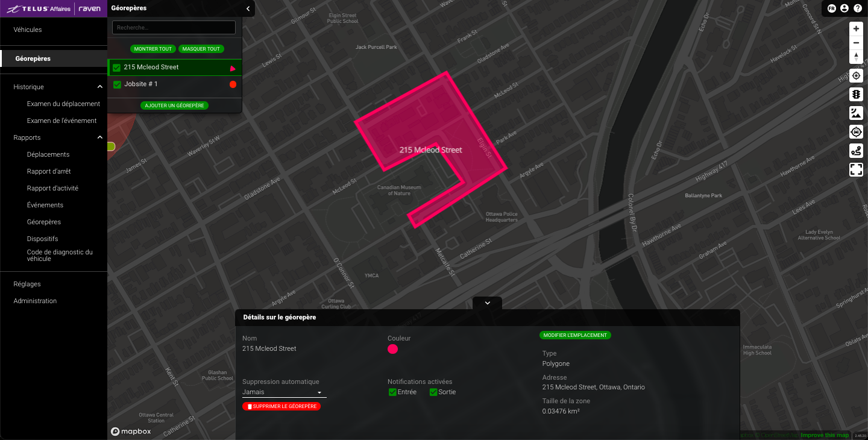
Task: Open the Véhicules menu item
Action: click(28, 30)
